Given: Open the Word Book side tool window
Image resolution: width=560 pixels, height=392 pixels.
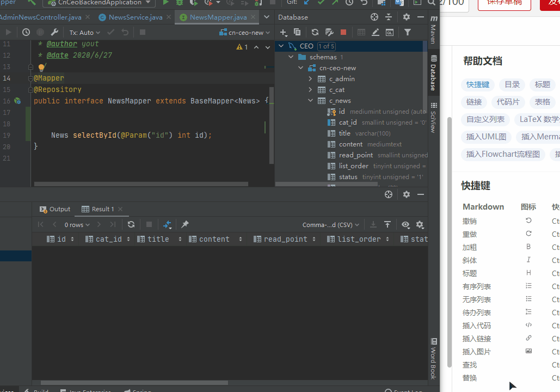Looking at the screenshot, I should point(434,358).
